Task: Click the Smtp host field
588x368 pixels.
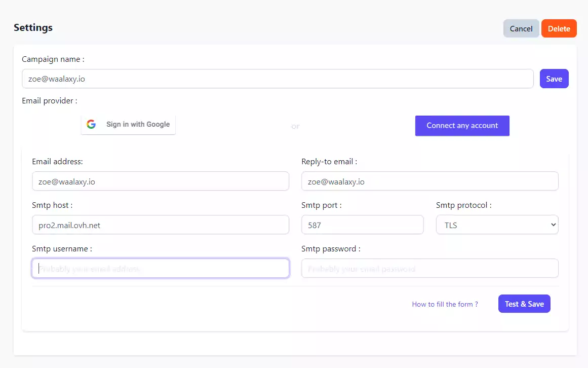Action: (x=160, y=225)
